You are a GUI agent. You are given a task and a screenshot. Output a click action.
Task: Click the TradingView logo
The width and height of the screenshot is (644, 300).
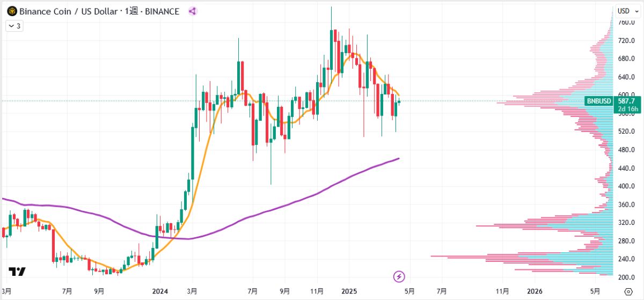pos(17,272)
